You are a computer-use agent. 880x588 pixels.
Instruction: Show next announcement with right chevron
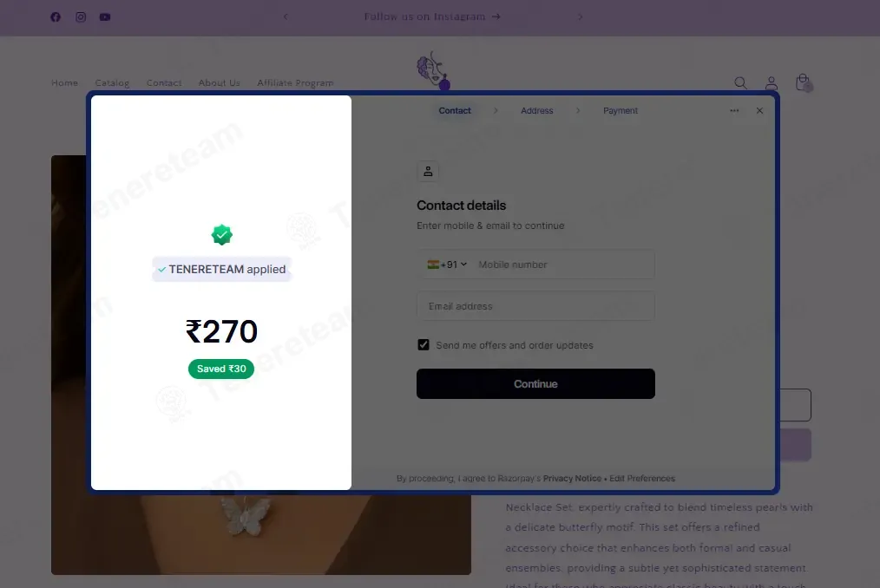tap(581, 16)
